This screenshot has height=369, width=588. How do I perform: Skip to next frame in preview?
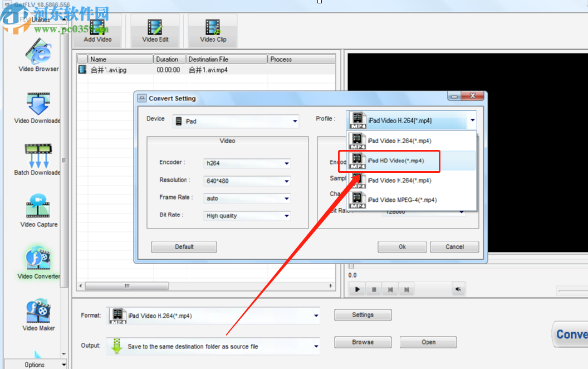406,289
